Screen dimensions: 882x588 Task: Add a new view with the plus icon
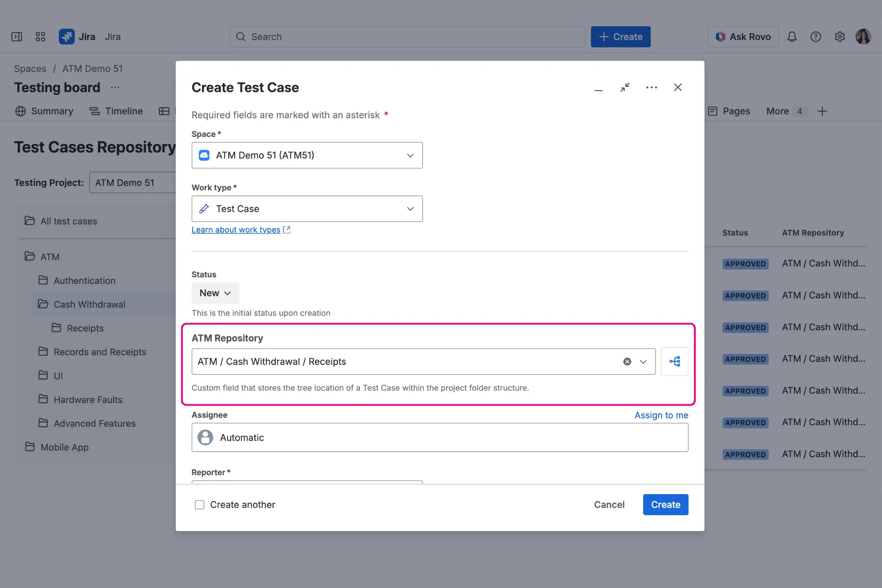822,111
